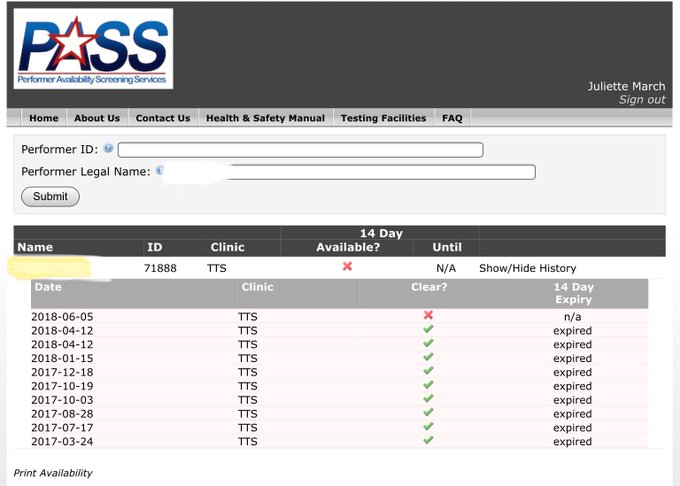680x486 pixels.
Task: Click the Performer Legal Name label
Action: [x=86, y=172]
